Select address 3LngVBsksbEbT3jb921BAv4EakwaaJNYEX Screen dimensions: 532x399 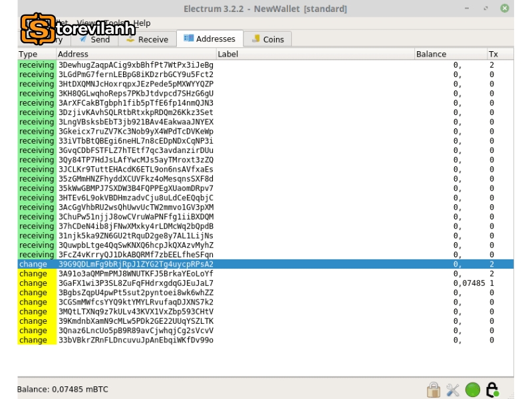[136, 122]
